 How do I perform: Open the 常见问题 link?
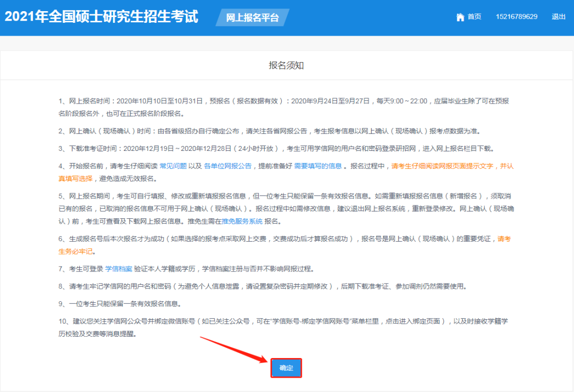(173, 166)
